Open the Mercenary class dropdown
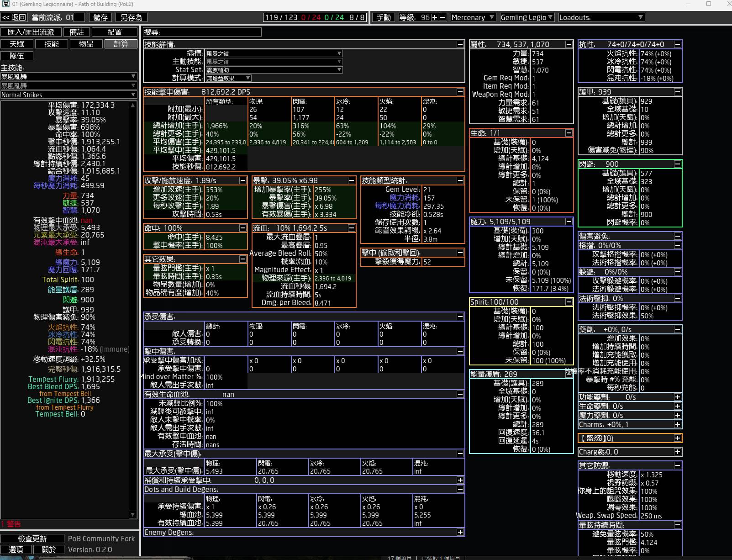Screen dimensions: 732x560 click(473, 17)
